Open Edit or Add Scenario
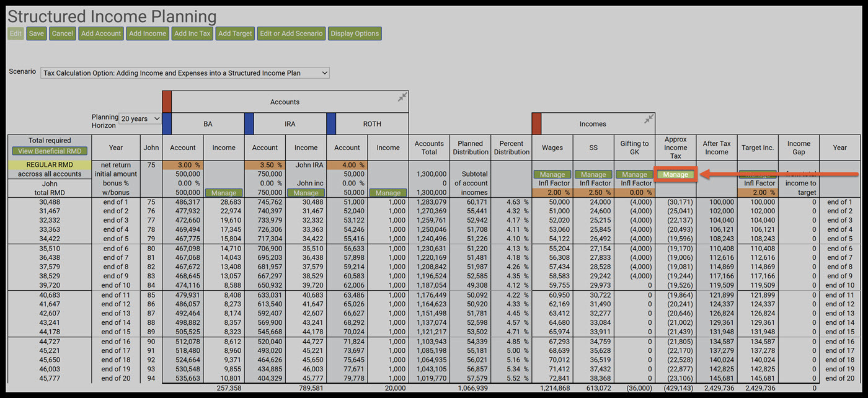 click(x=291, y=33)
